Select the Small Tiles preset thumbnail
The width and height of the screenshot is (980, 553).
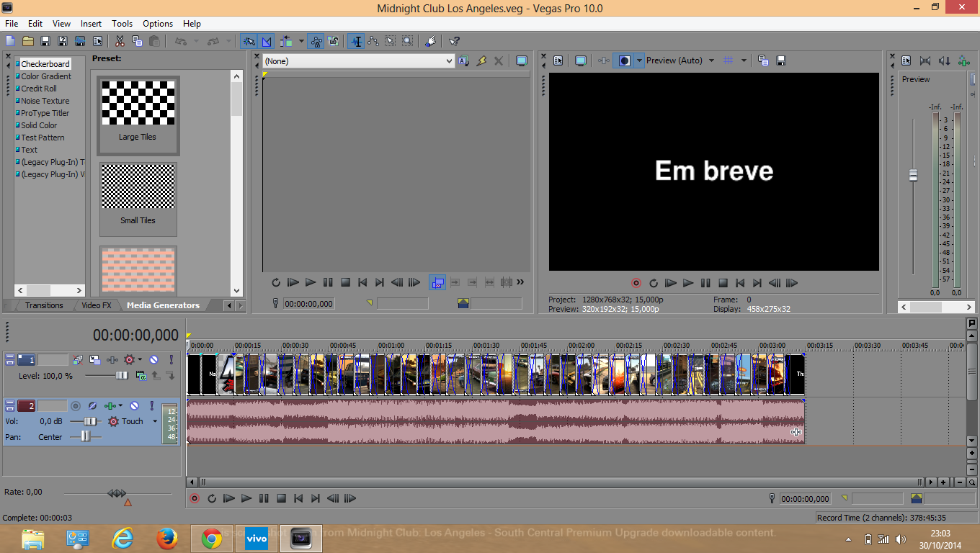pyautogui.click(x=138, y=186)
